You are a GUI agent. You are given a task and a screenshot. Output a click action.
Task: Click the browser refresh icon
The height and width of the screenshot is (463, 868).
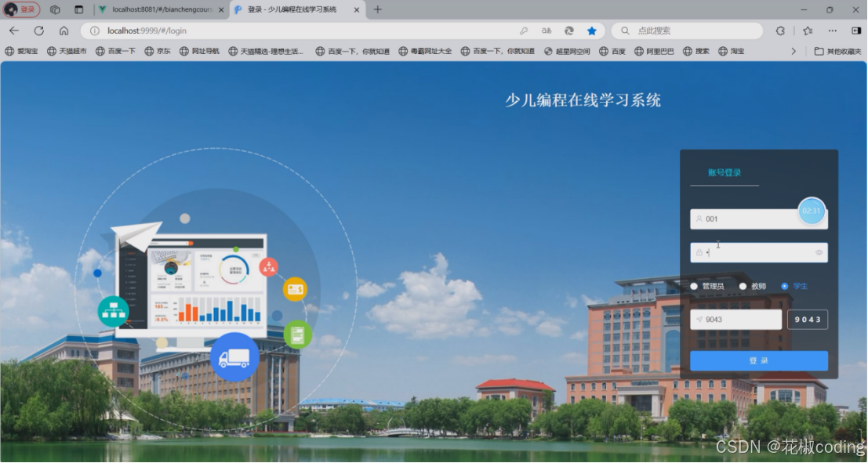coord(38,30)
